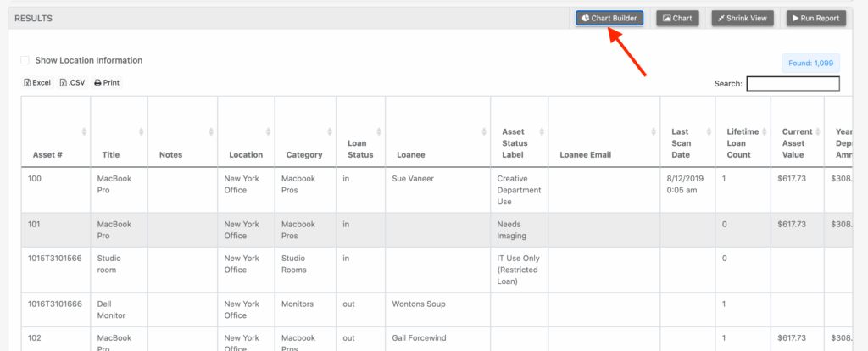Click last scan date 8/12/2019 cell
The height and width of the screenshot is (351, 868).
[x=687, y=190]
